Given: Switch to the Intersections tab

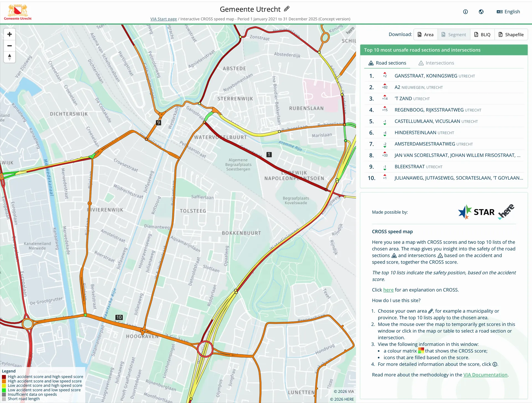Looking at the screenshot, I should point(436,63).
